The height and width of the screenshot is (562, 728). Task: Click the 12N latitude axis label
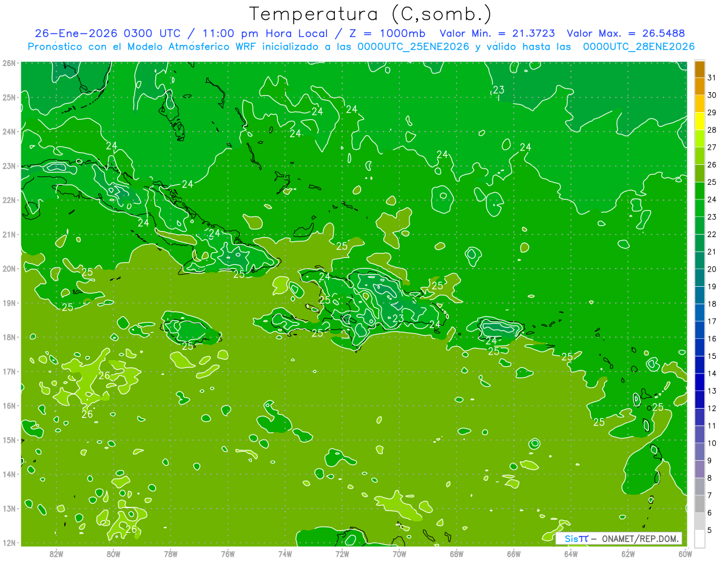[8, 543]
